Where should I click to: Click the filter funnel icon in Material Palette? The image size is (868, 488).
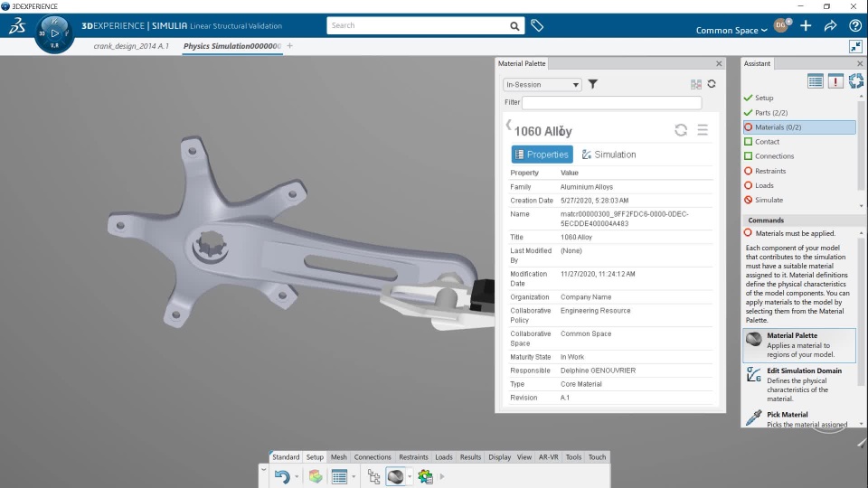tap(593, 84)
